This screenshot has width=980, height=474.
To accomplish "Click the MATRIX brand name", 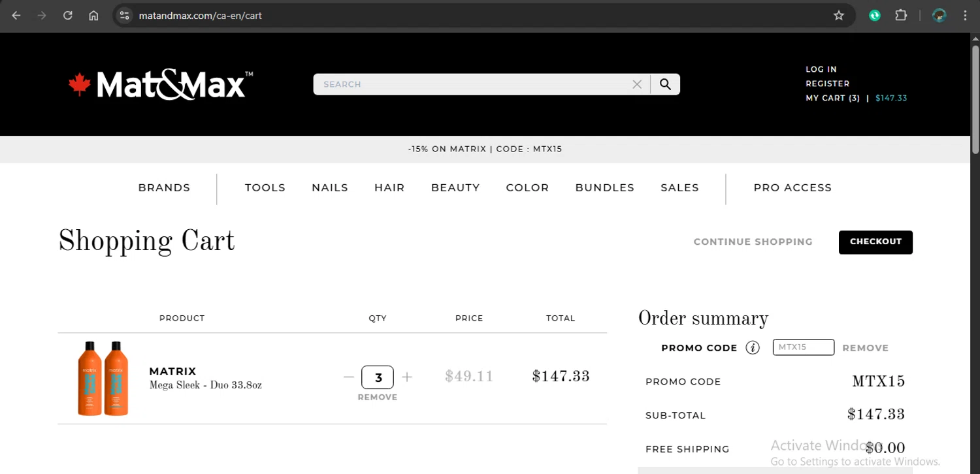I will pyautogui.click(x=172, y=371).
